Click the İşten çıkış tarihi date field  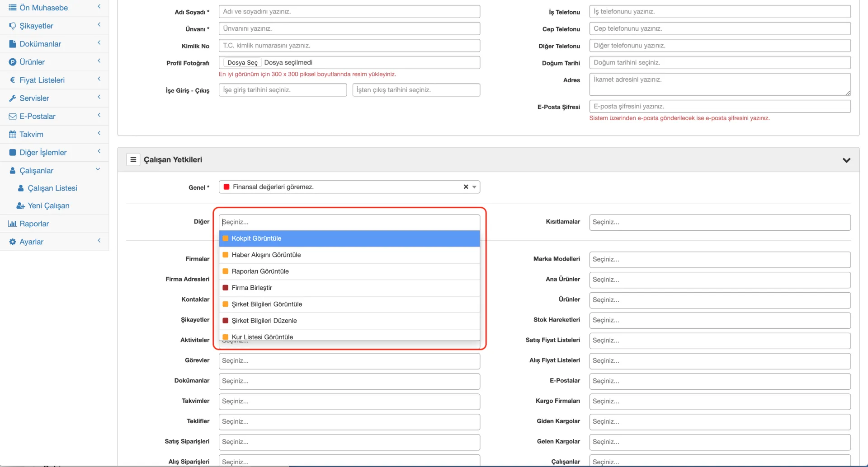[x=416, y=90]
